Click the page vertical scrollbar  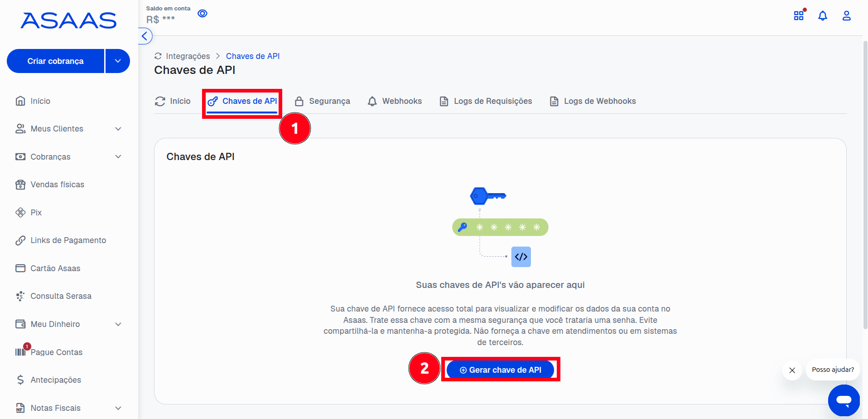865,185
